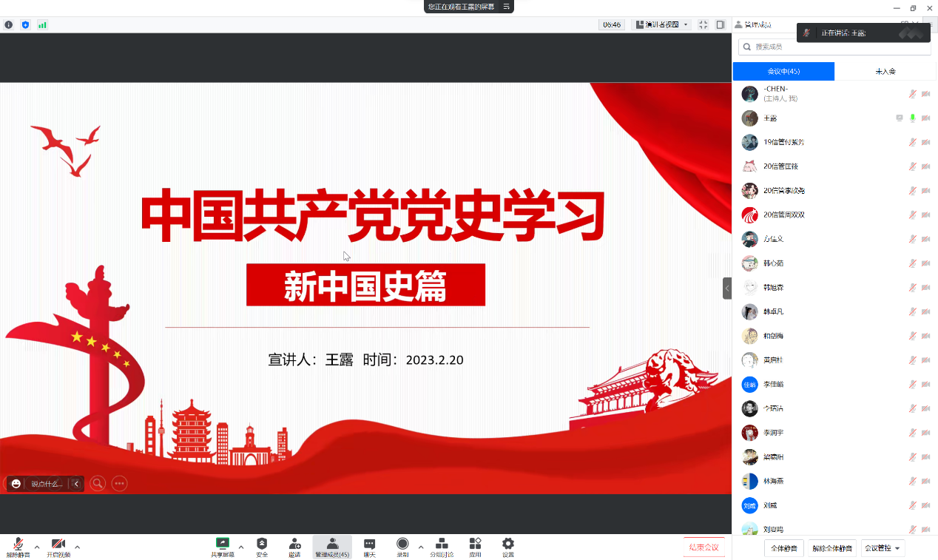Start recording with the 录制 icon
Image resolution: width=938 pixels, height=560 pixels.
point(402,546)
